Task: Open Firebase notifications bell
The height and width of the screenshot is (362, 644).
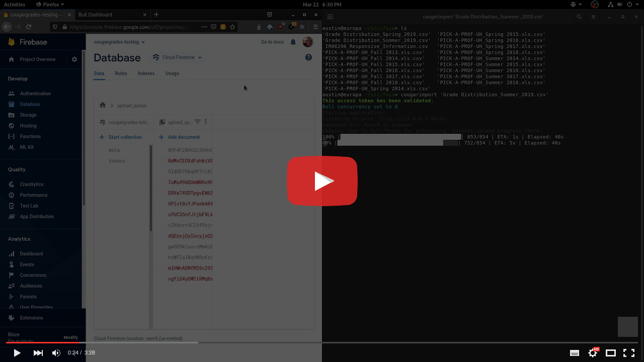Action: pos(293,42)
